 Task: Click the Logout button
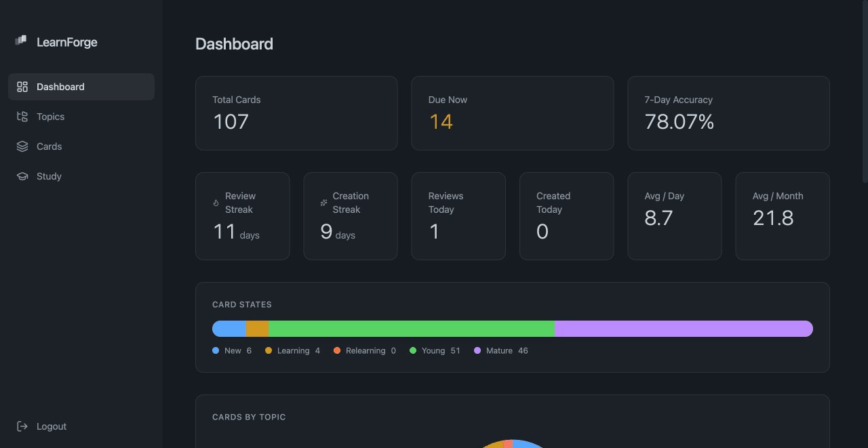pos(51,426)
